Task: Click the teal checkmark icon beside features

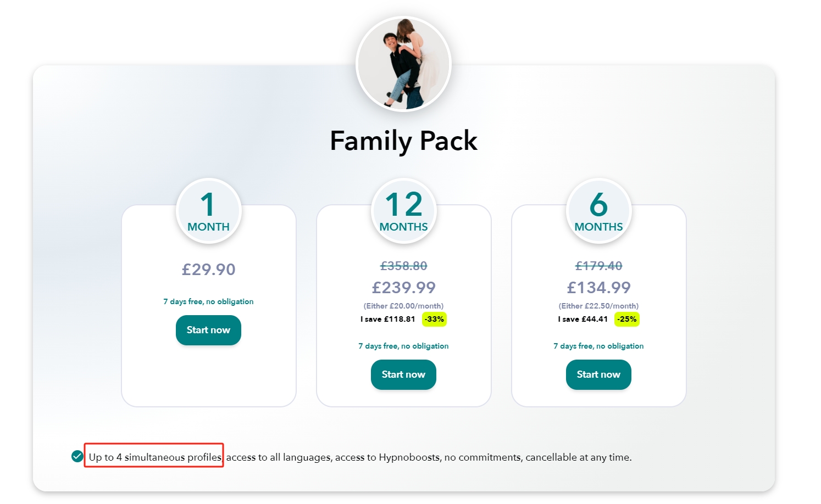Action: [x=77, y=456]
